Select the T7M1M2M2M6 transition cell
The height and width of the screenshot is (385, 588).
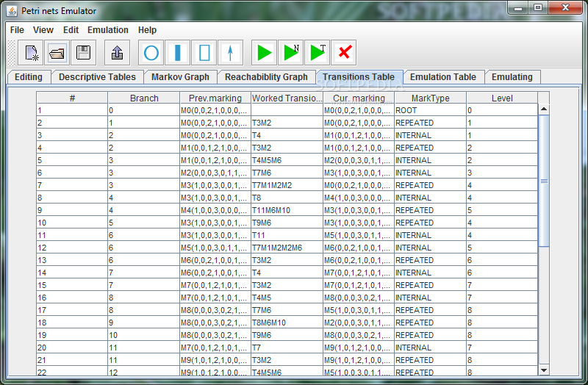(287, 248)
